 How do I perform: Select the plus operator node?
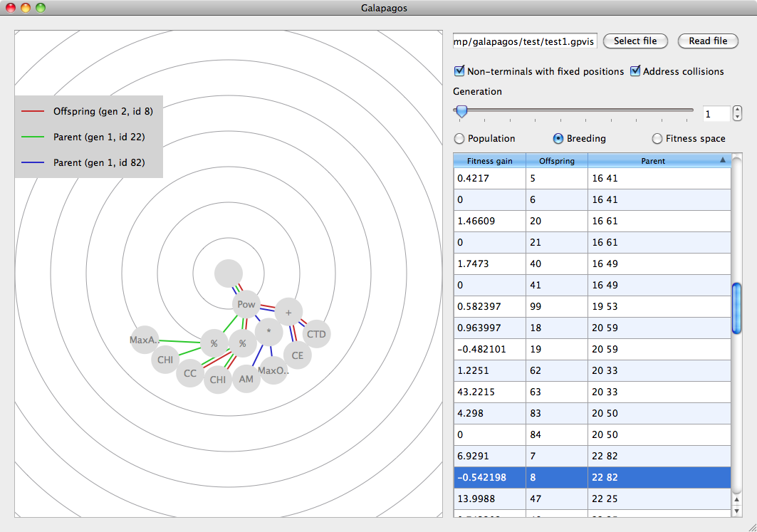point(288,313)
